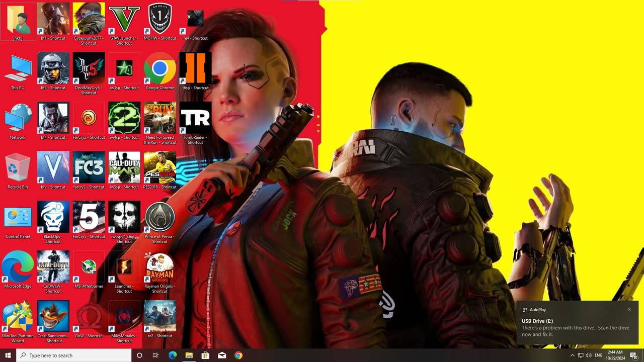Select the GoW shortcut icon
Screen dimensions: 644x362
89,320
